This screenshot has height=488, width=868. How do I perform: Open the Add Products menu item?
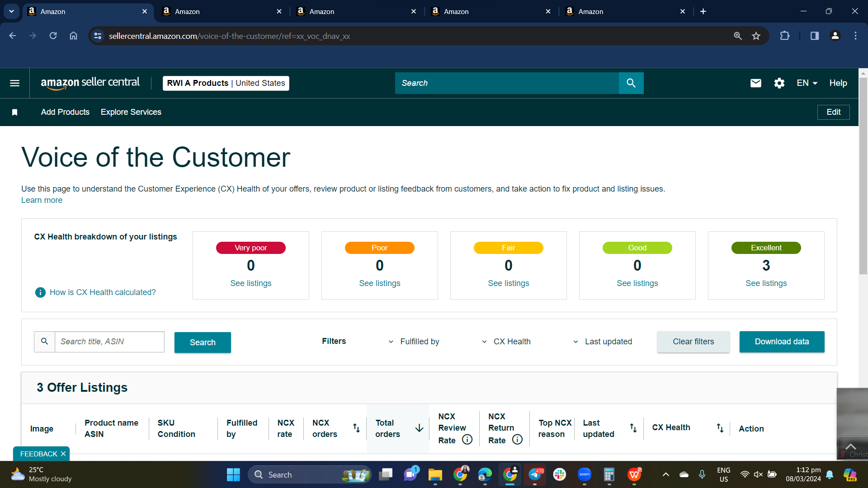tap(65, 112)
